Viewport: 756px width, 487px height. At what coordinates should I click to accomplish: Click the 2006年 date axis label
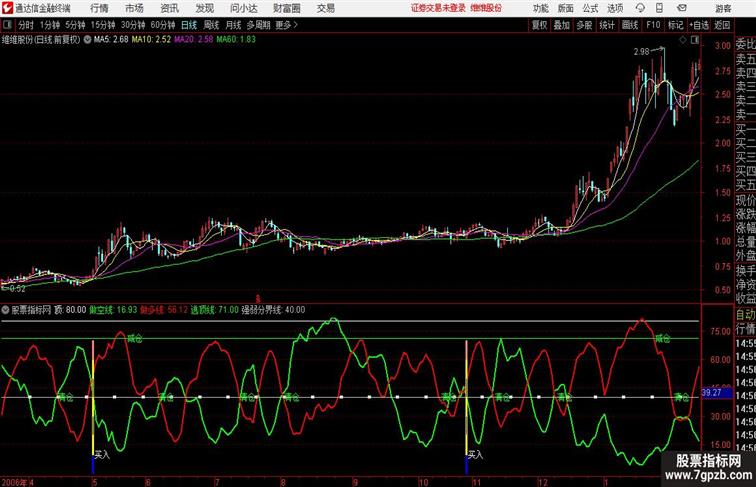click(15, 482)
